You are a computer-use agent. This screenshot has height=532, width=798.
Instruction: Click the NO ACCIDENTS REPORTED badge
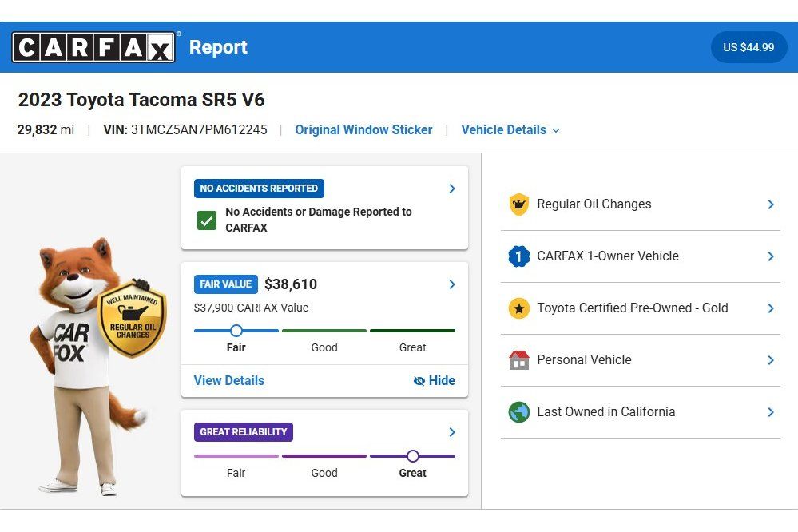259,189
